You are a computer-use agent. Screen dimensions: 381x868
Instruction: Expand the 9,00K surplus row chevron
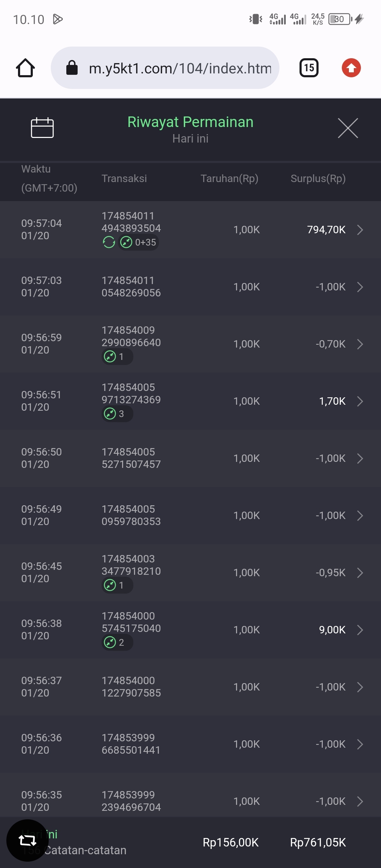point(360,630)
